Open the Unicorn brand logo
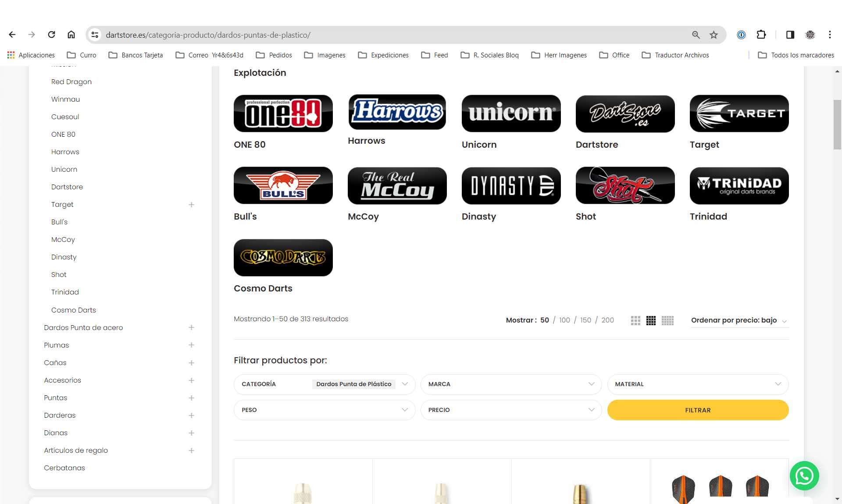The image size is (842, 504). [511, 114]
